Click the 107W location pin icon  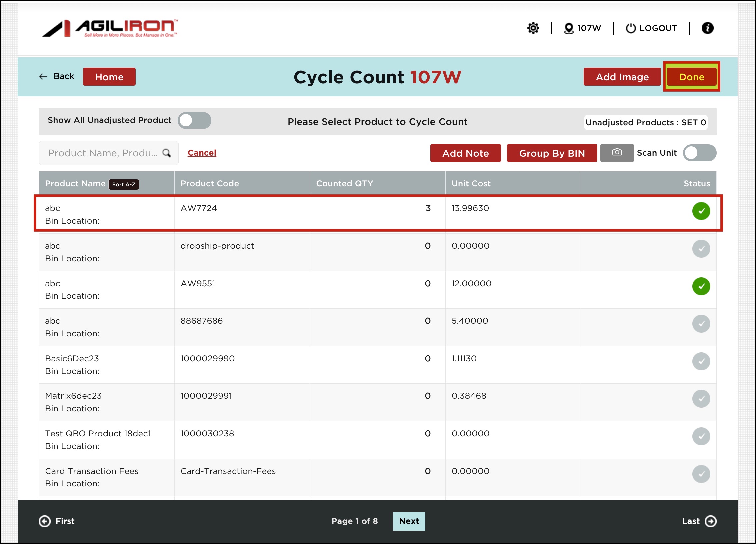(x=568, y=28)
